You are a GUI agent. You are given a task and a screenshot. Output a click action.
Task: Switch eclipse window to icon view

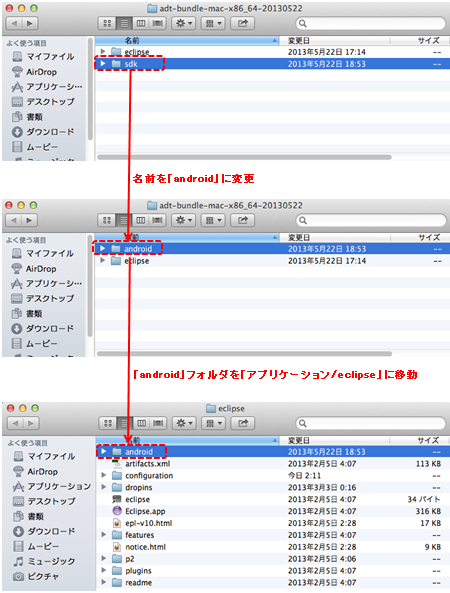108,423
